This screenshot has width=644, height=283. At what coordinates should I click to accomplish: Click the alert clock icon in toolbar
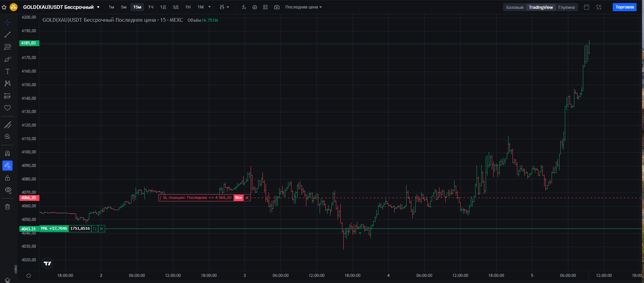click(255, 7)
